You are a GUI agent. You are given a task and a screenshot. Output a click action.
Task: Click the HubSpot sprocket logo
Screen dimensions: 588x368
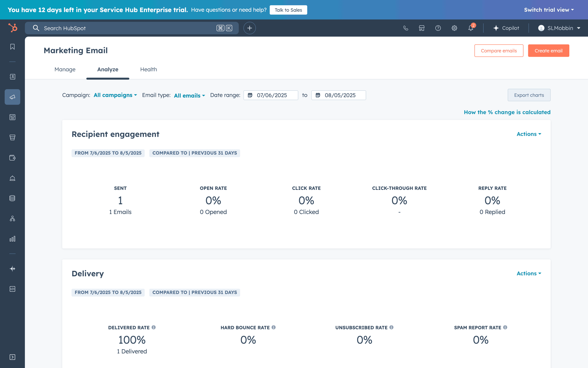click(13, 28)
